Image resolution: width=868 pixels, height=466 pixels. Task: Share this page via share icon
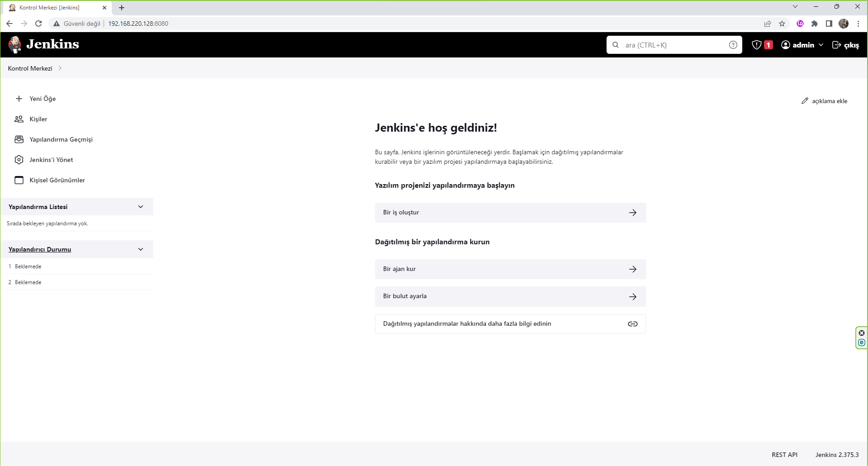coord(768,24)
